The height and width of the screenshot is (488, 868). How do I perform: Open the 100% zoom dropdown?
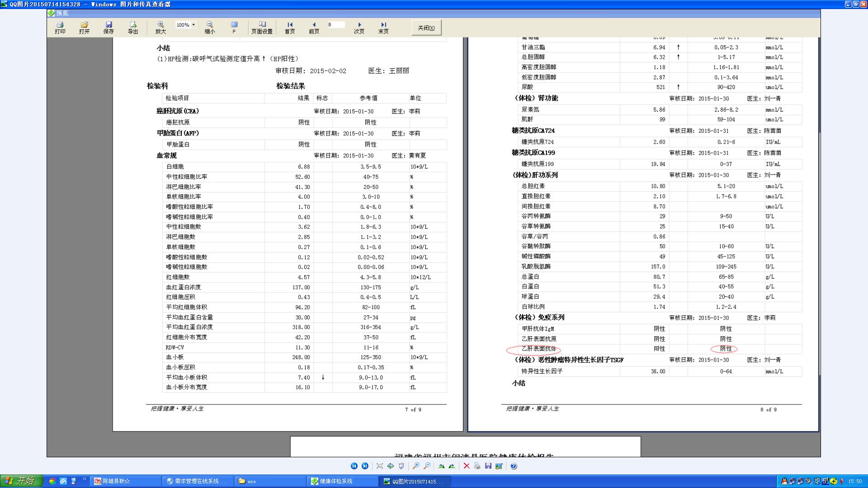193,25
